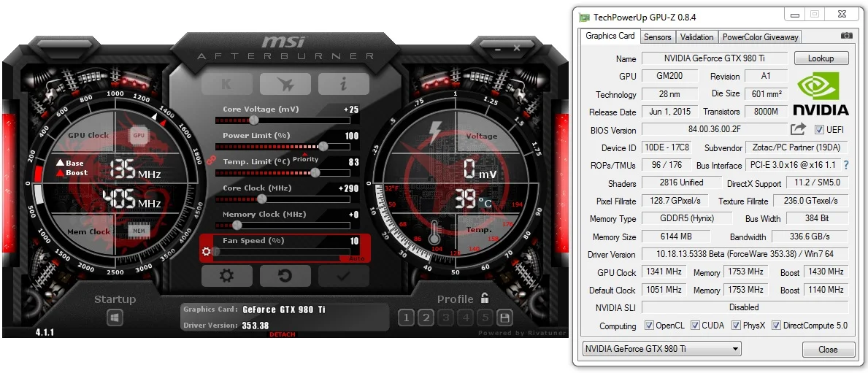Click the Priority marker under Power Limit
868x373 pixels.
tap(305, 158)
